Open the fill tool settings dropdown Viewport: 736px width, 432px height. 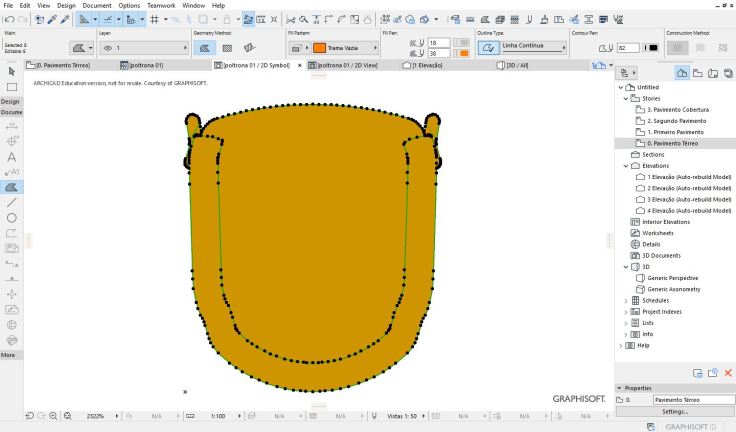(81, 48)
